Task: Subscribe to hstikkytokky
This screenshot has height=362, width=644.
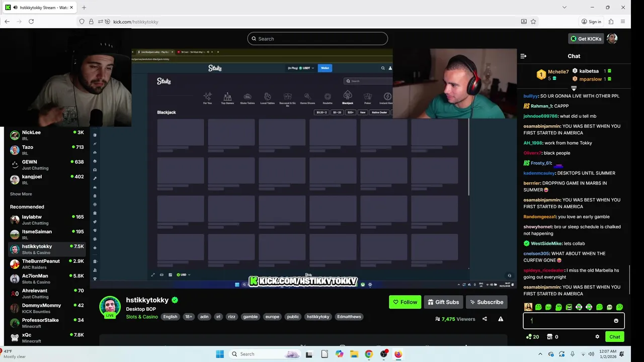Action: [x=486, y=302]
